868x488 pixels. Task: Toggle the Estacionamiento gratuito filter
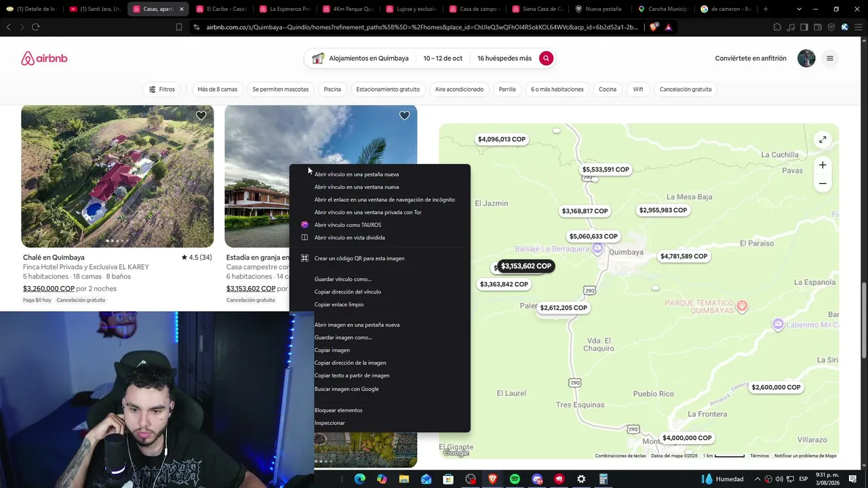coord(388,89)
